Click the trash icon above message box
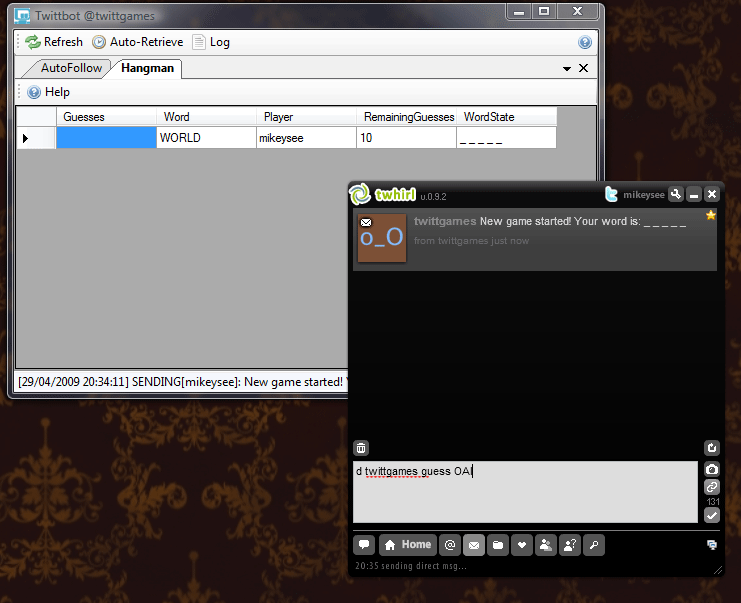741x603 pixels. click(361, 448)
